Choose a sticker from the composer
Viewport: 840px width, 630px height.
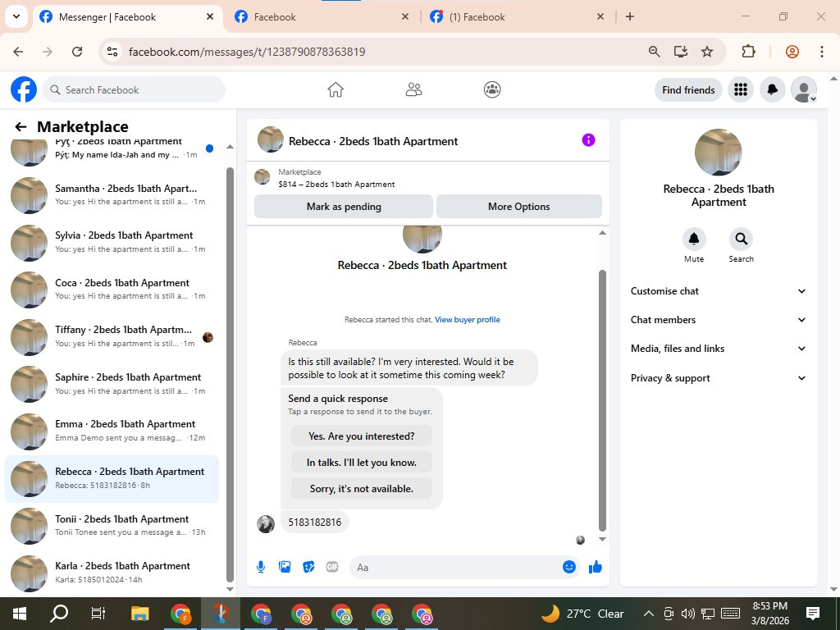click(x=308, y=567)
